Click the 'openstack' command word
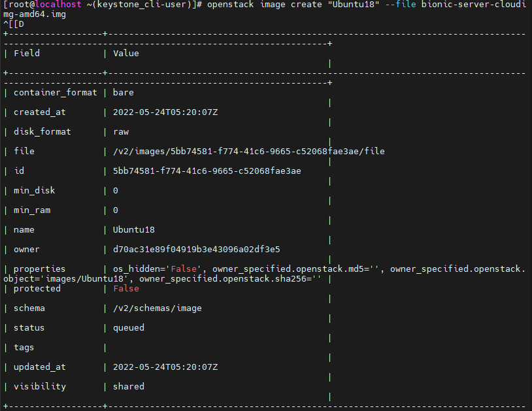 point(230,5)
